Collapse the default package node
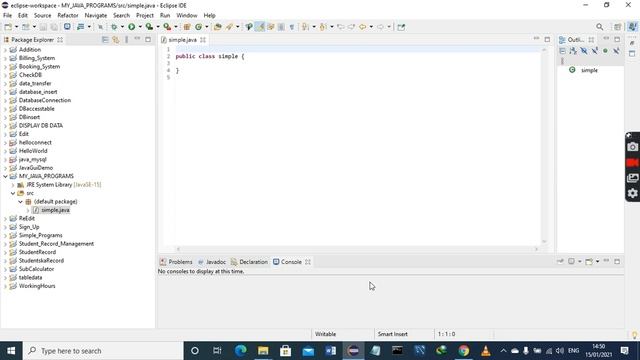The height and width of the screenshot is (360, 640). (x=20, y=202)
